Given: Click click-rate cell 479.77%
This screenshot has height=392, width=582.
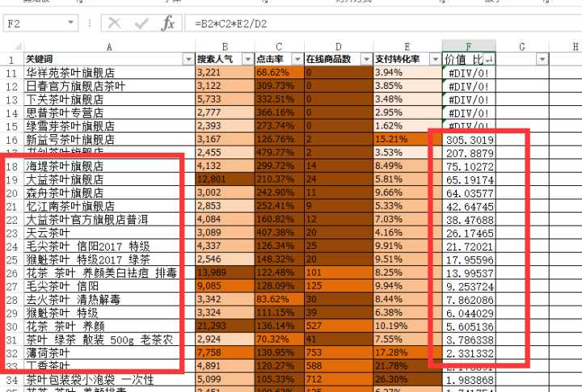Looking at the screenshot, I should pos(280,153).
